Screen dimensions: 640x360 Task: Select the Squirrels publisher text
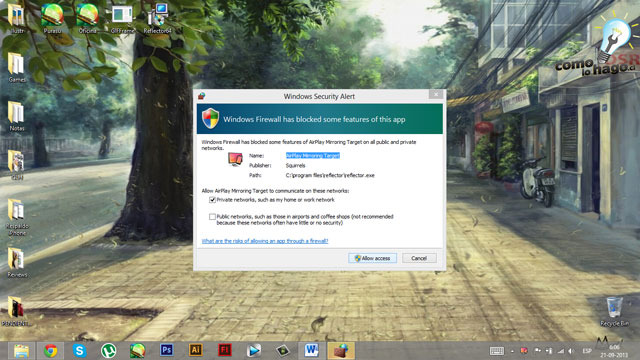(x=296, y=165)
